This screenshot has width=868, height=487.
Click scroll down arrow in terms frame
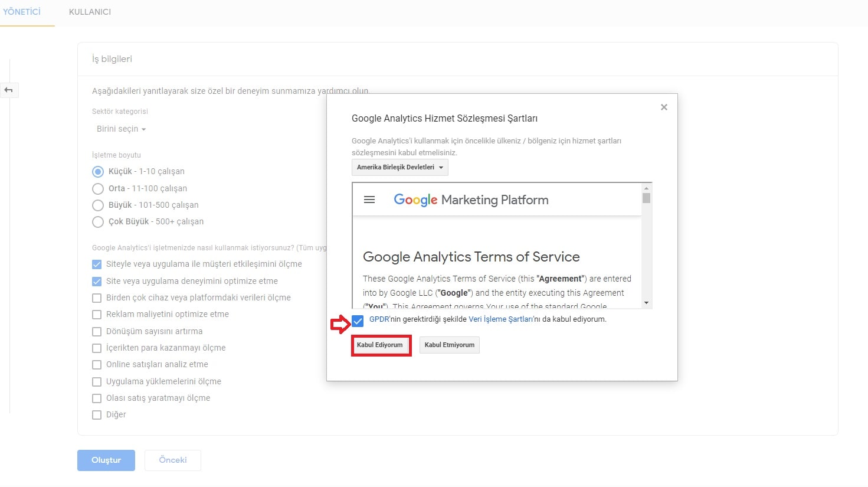pyautogui.click(x=647, y=303)
